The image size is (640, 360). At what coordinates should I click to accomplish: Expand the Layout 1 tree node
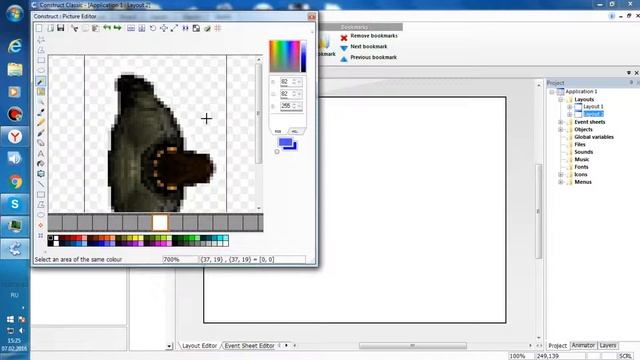(x=570, y=107)
